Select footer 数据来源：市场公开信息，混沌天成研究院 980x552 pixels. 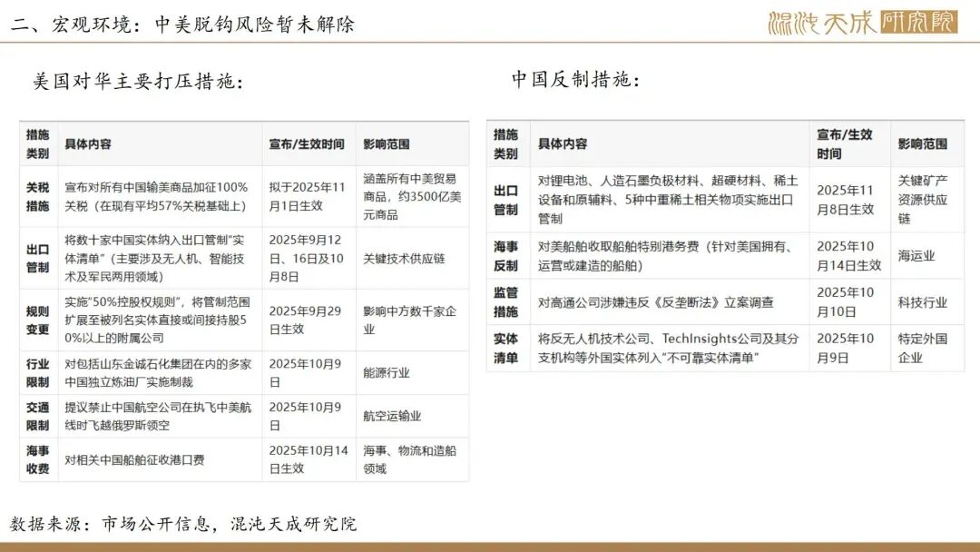(x=183, y=524)
